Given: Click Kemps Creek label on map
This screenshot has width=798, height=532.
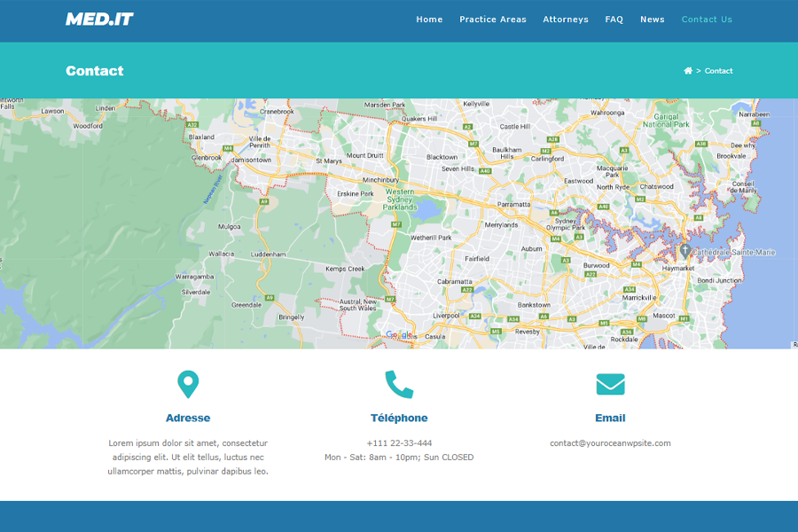Looking at the screenshot, I should coord(345,269).
